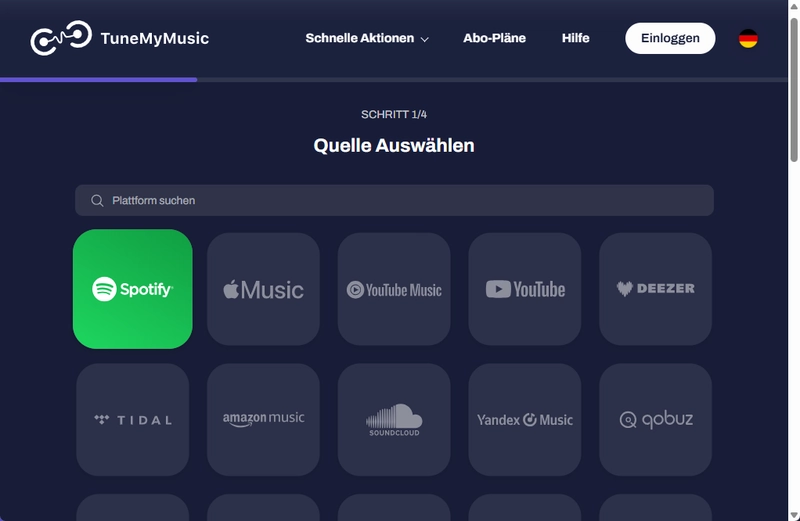Open the Abo-Pläne page
Image resolution: width=800 pixels, height=521 pixels.
pos(494,38)
